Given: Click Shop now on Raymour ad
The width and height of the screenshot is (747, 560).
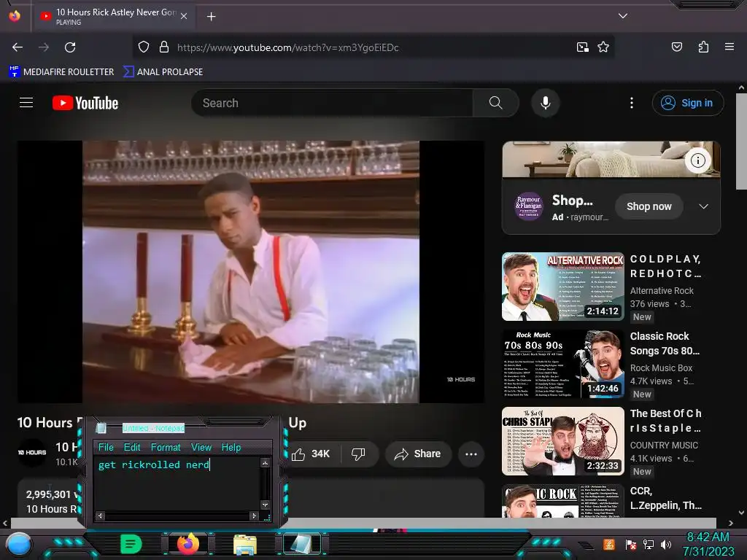Looking at the screenshot, I should pos(649,206).
